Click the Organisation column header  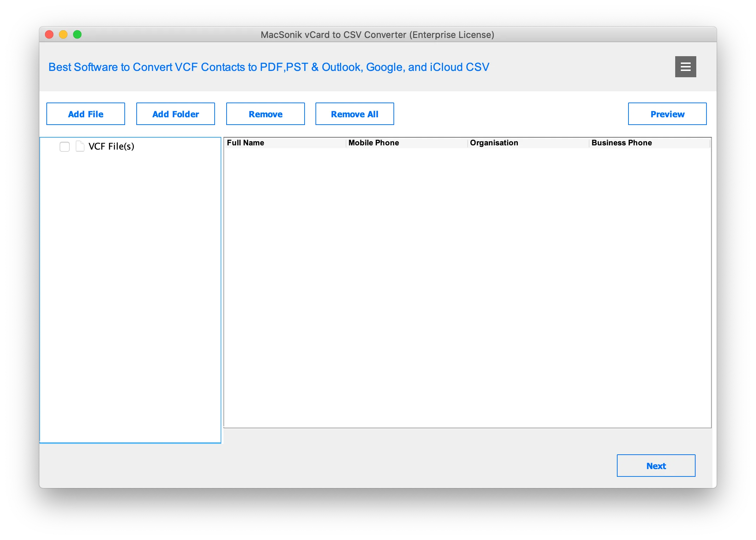pyautogui.click(x=528, y=143)
